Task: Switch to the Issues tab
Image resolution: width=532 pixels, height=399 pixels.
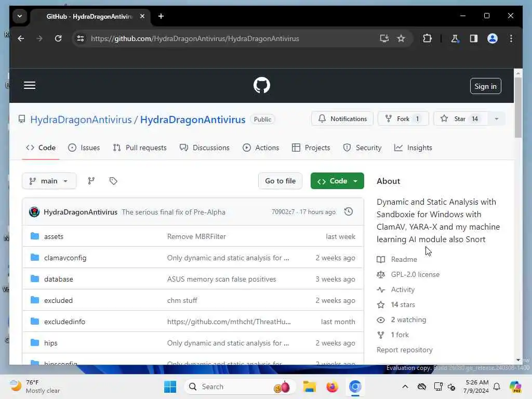Action: [x=84, y=148]
